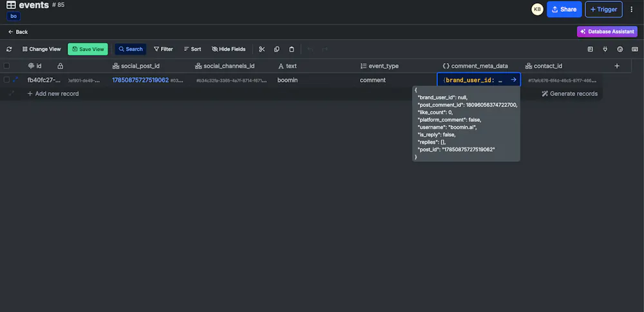Image resolution: width=644 pixels, height=312 pixels.
Task: Click the event_type column header
Action: (x=379, y=66)
